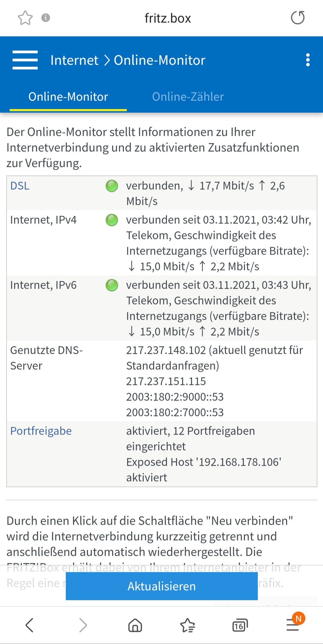323x644 pixels.
Task: Tap the fritz.box address bar
Action: (x=167, y=18)
